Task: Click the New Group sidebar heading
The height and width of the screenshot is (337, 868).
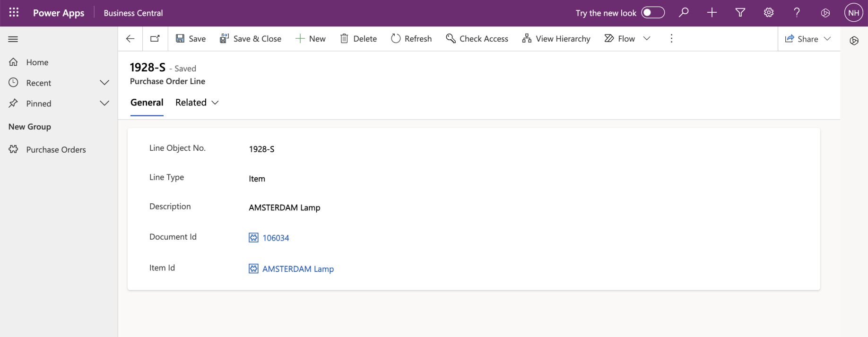Action: tap(30, 127)
